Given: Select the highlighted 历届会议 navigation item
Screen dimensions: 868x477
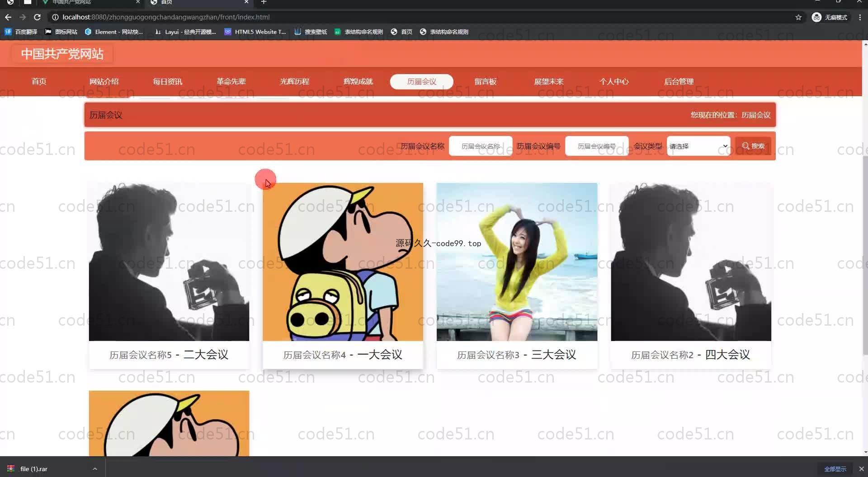Looking at the screenshot, I should 422,81.
